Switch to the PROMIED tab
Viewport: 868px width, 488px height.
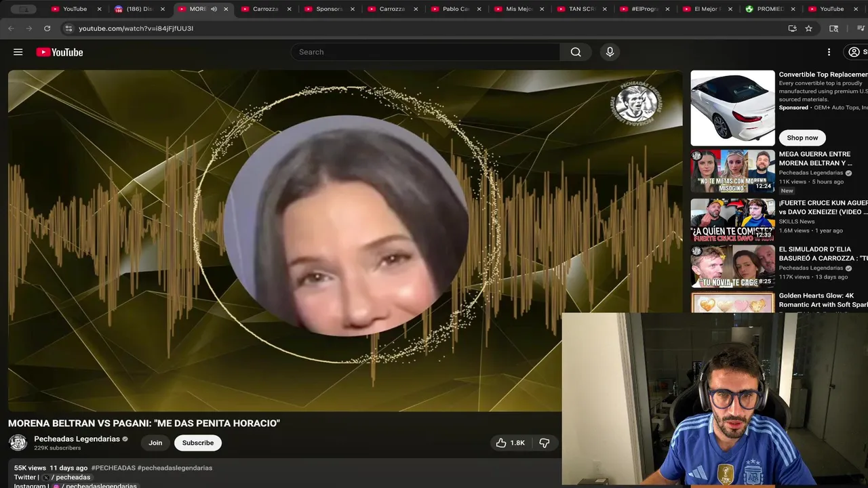(770, 9)
